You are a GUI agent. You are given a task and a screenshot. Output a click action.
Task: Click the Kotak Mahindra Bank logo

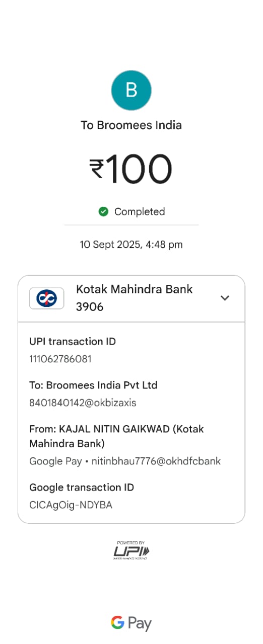pyautogui.click(x=47, y=298)
